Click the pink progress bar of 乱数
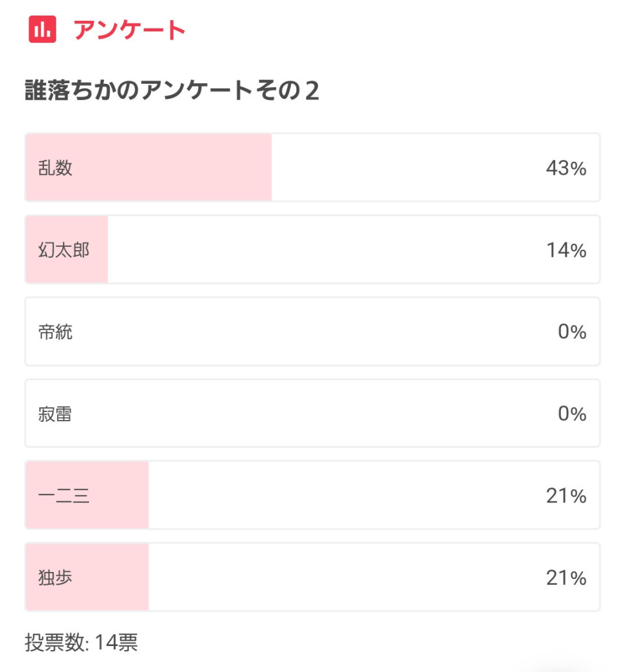 coord(149,168)
